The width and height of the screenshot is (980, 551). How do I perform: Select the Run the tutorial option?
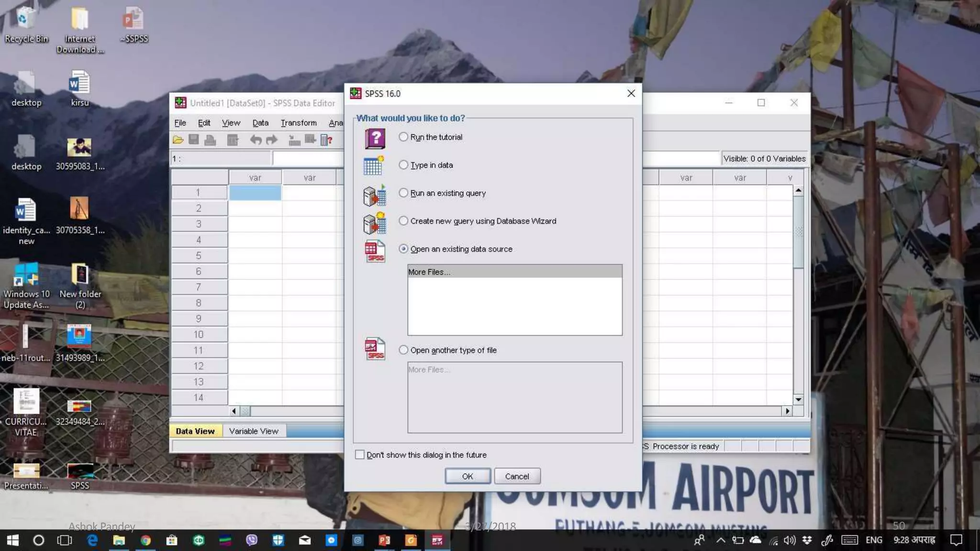coord(403,137)
